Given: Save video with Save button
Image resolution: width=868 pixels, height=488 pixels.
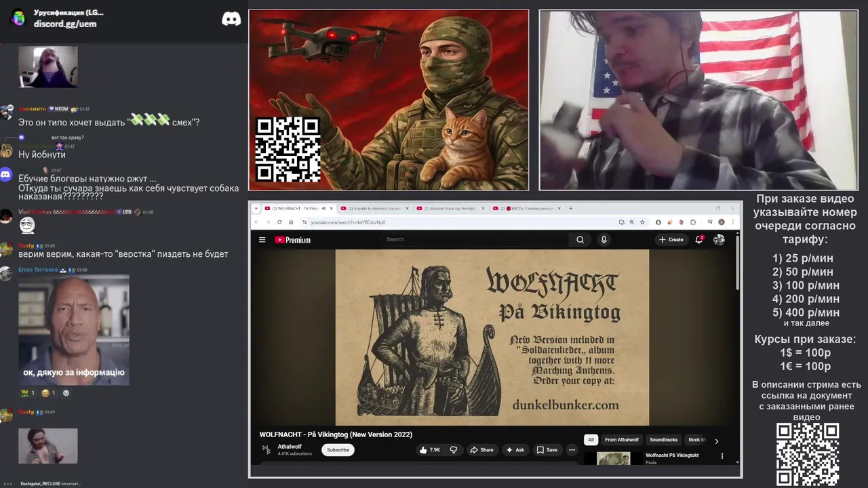Looking at the screenshot, I should pos(547,449).
